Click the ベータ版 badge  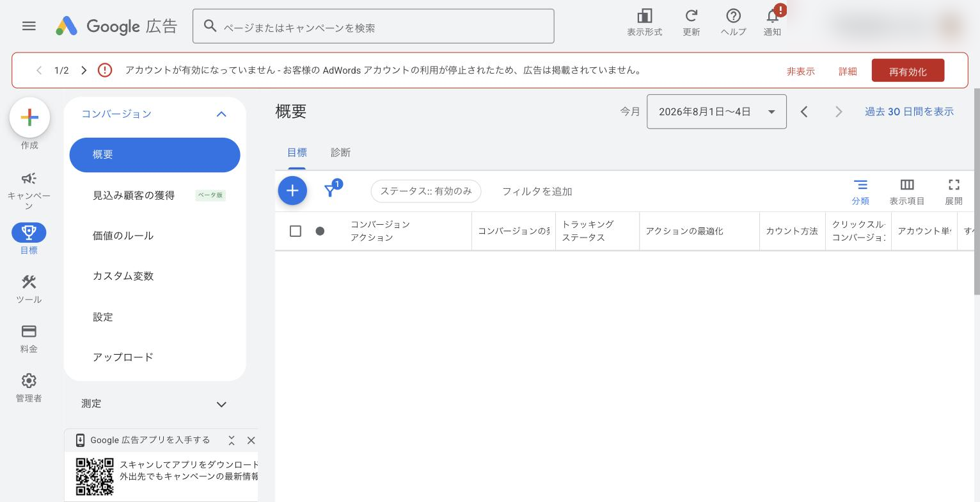pyautogui.click(x=210, y=195)
